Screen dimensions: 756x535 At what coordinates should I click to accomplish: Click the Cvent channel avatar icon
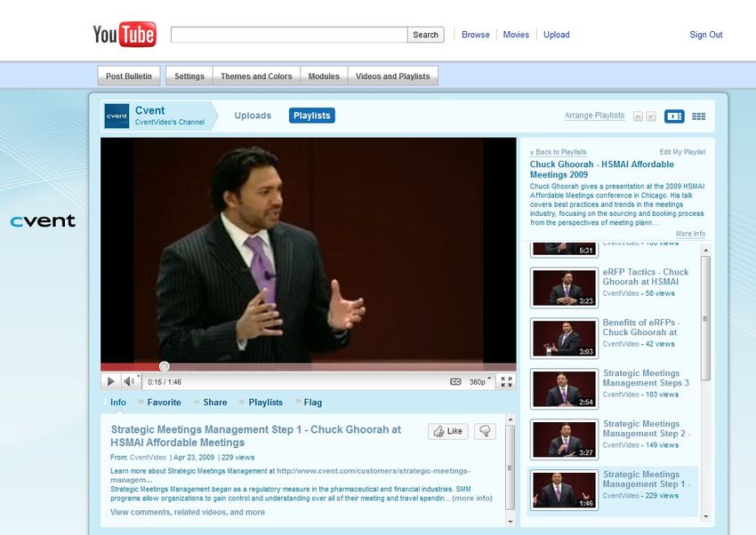pyautogui.click(x=117, y=116)
